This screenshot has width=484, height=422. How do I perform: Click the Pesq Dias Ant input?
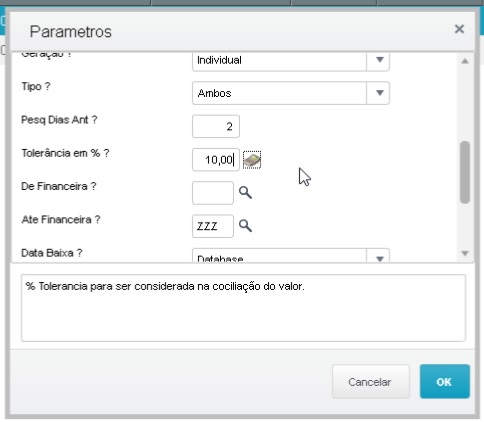click(x=216, y=126)
